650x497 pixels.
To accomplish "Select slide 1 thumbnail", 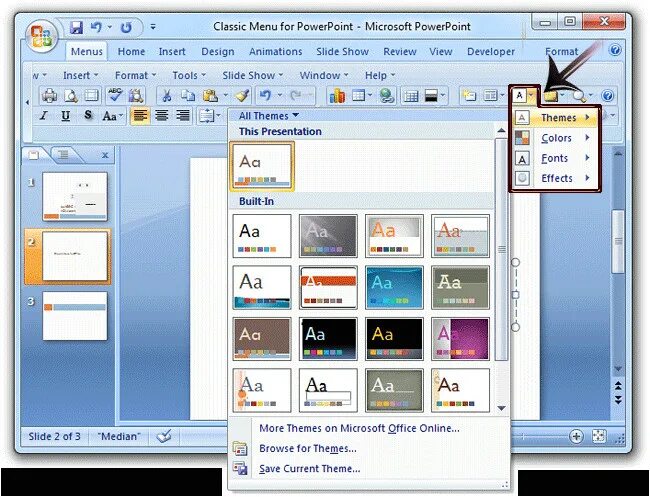I will 75,196.
